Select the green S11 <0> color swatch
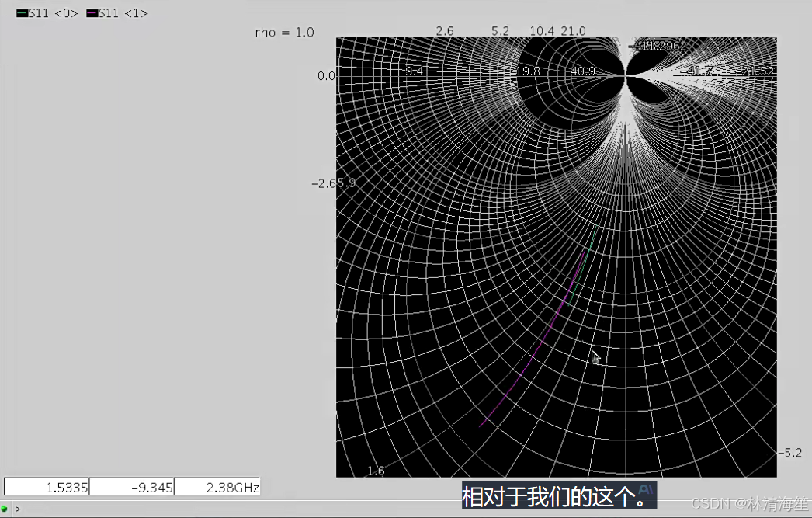Image resolution: width=812 pixels, height=518 pixels. pyautogui.click(x=22, y=13)
